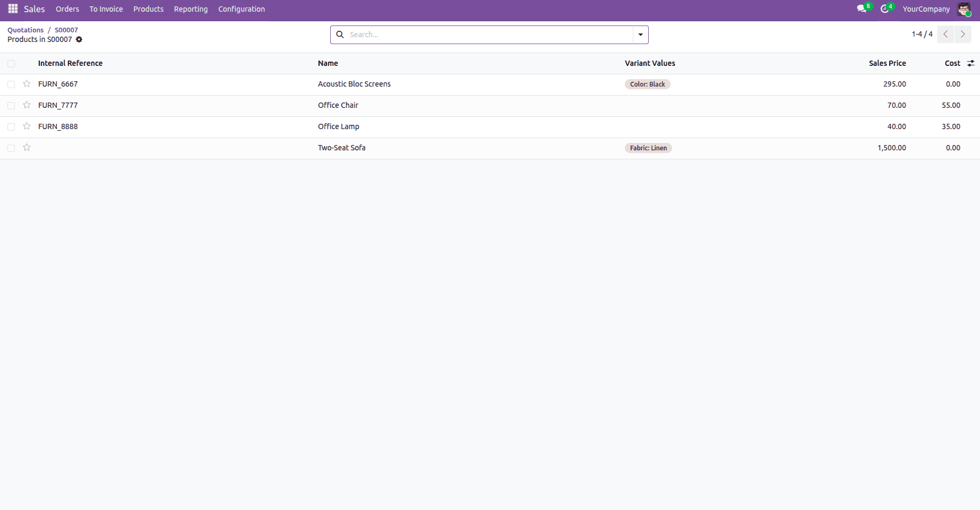Sort by Name column header
This screenshot has width=980, height=510.
328,63
